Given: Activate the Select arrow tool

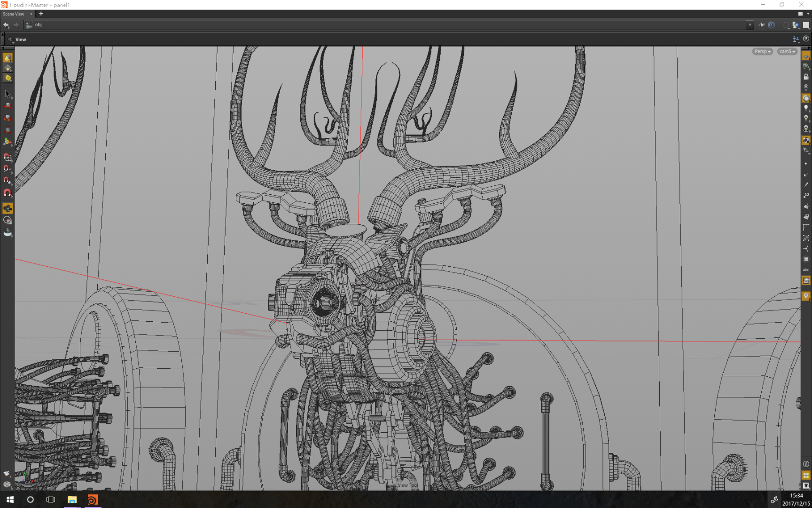Looking at the screenshot, I should pyautogui.click(x=8, y=94).
